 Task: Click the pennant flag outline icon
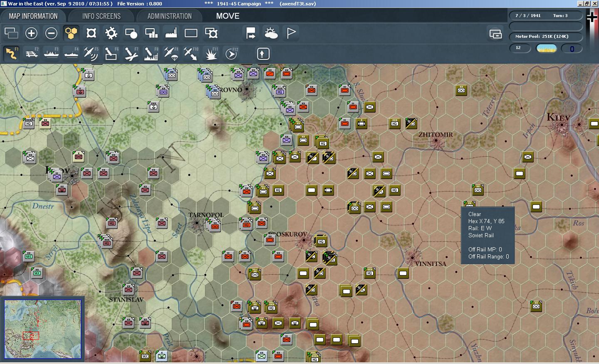point(291,33)
